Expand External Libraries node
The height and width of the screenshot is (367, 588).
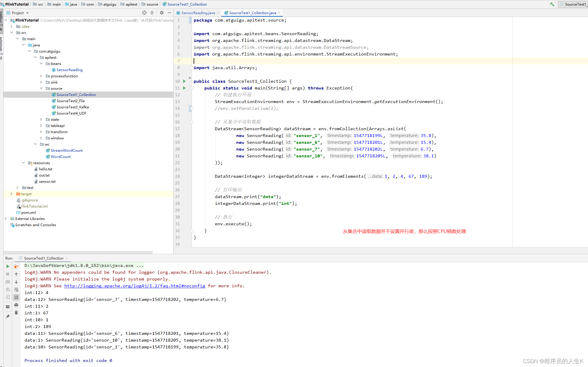click(6, 219)
